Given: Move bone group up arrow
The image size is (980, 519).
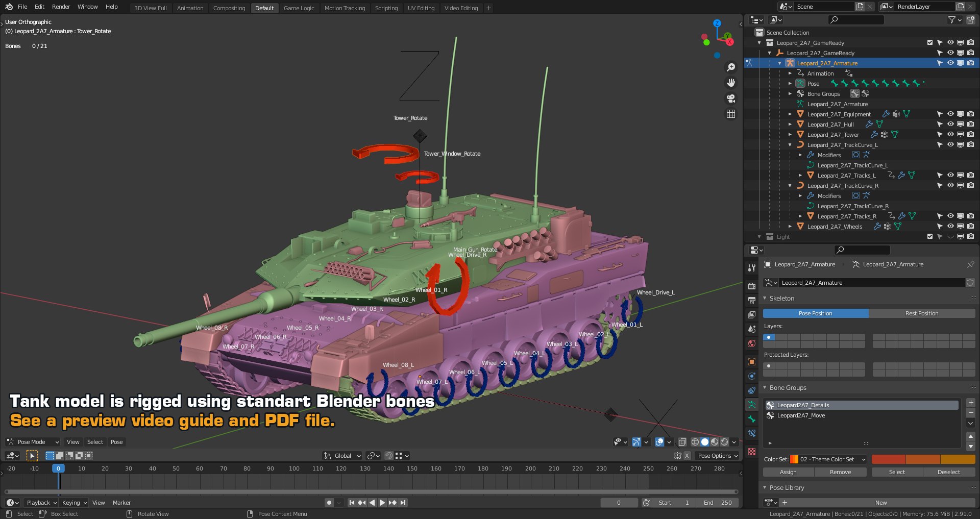Looking at the screenshot, I should point(971,436).
